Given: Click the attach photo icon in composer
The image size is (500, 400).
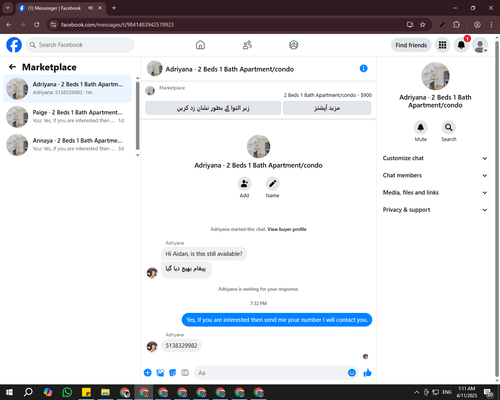Looking at the screenshot, I should [160, 373].
